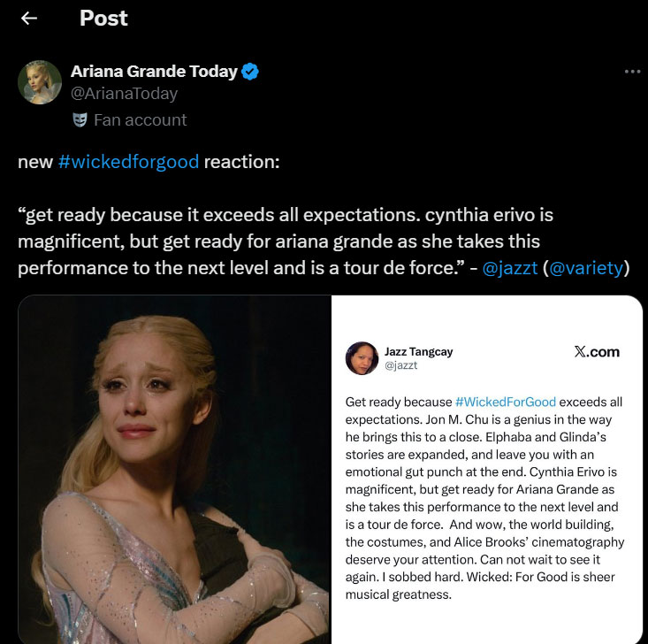Image resolution: width=648 pixels, height=644 pixels.
Task: Click the #WickedForGood hashtag inside the screenshot
Action: point(505,402)
